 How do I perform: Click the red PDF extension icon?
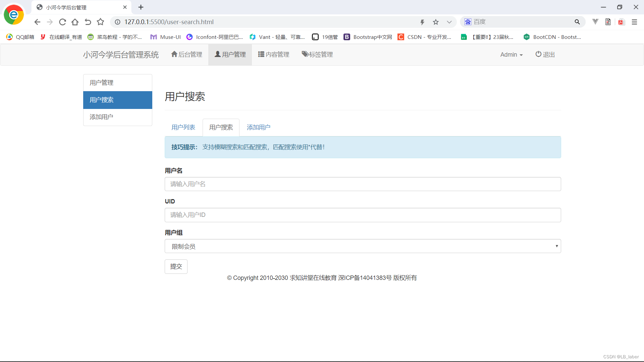(622, 22)
